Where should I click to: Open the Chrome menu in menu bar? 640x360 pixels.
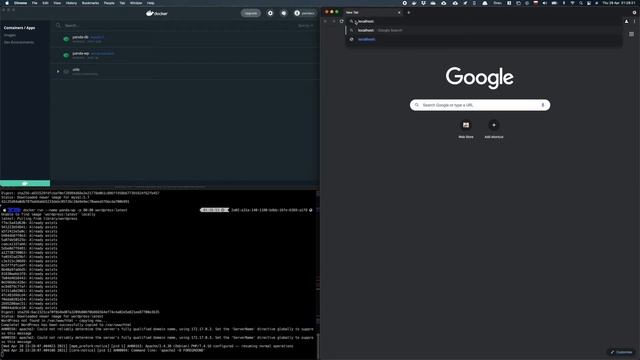(x=20, y=3)
